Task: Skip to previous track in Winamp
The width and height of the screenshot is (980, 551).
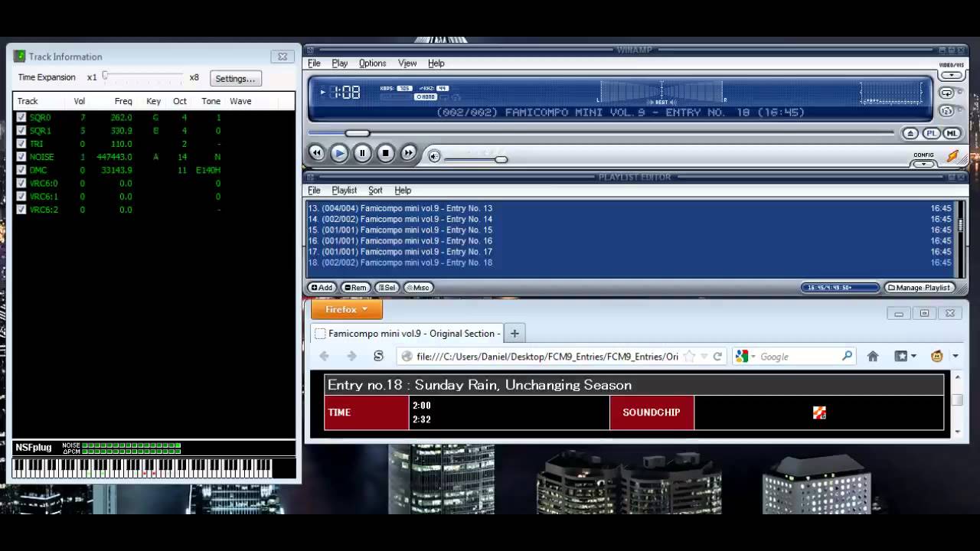Action: pyautogui.click(x=316, y=153)
